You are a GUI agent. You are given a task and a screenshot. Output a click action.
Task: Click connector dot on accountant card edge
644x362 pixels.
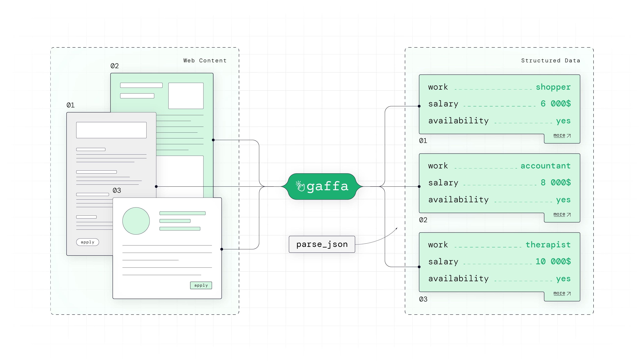[419, 187]
